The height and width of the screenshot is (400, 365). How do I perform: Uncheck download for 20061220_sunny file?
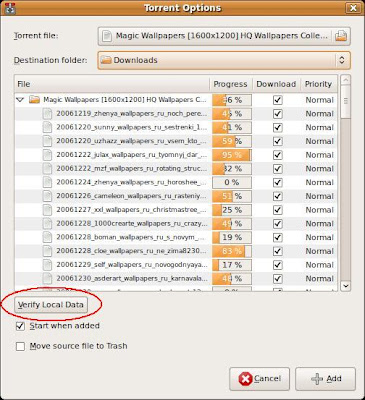click(x=277, y=128)
